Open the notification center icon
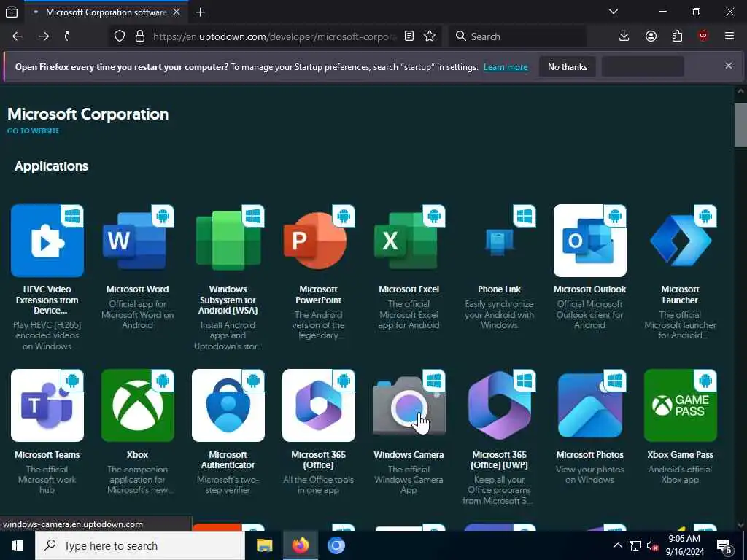Screen dimensions: 747x560 pos(724,546)
